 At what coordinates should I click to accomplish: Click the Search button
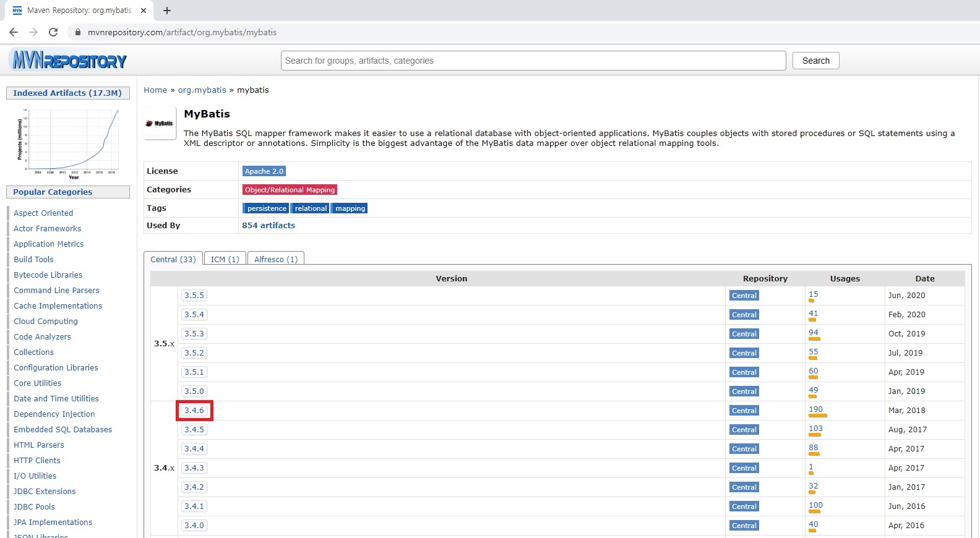click(x=816, y=61)
